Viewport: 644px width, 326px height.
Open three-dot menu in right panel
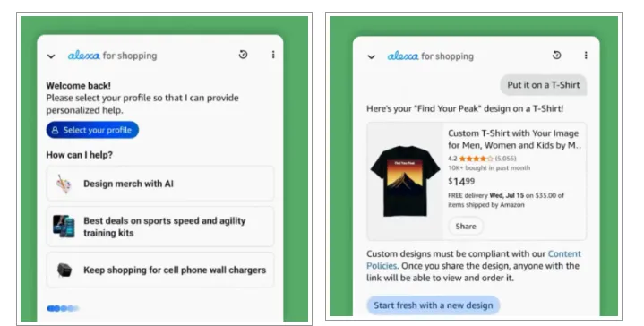586,55
